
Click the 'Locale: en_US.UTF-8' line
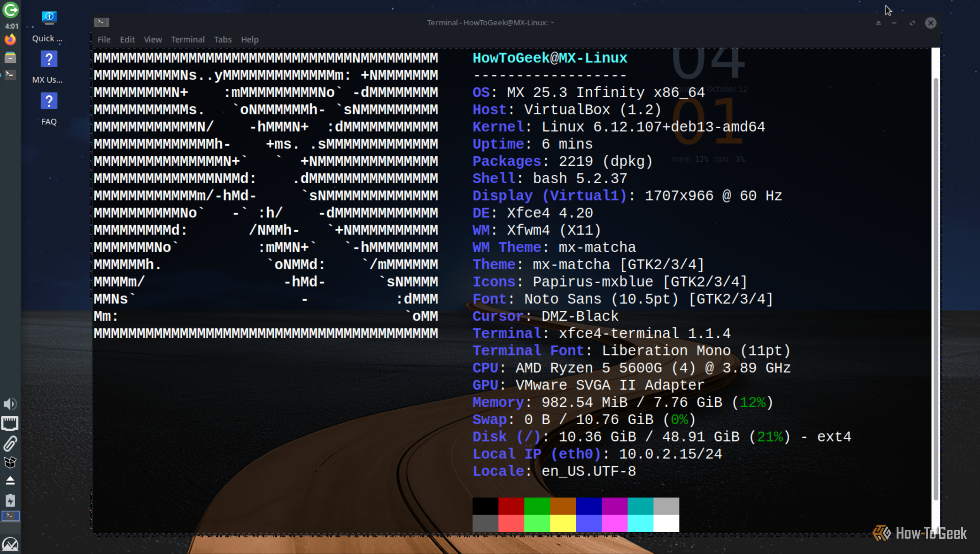[554, 471]
